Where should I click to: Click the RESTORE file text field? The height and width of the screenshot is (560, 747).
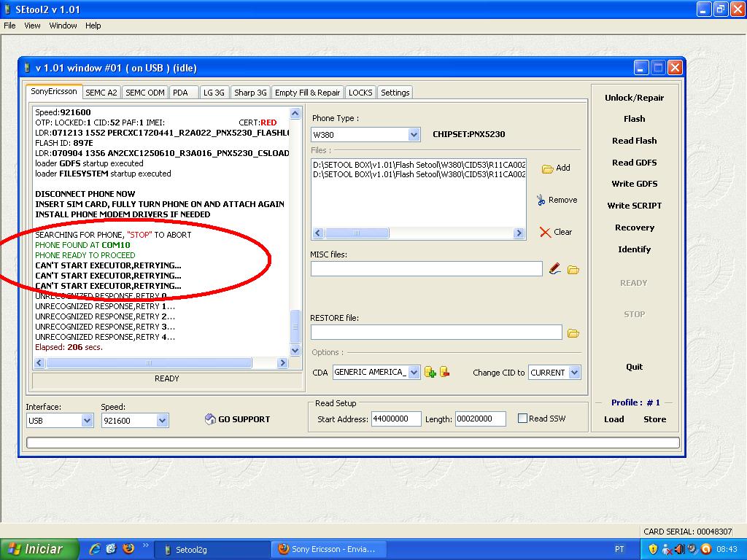pyautogui.click(x=436, y=332)
